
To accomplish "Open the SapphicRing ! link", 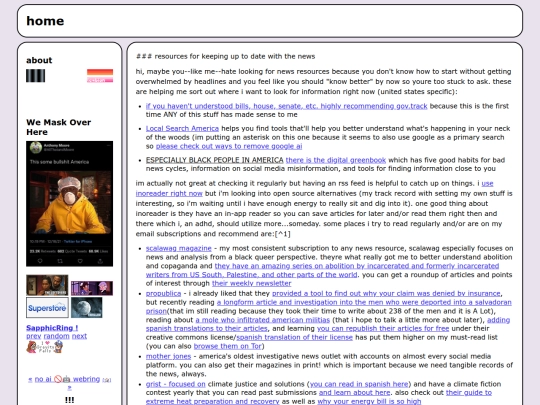I will (x=52, y=328).
